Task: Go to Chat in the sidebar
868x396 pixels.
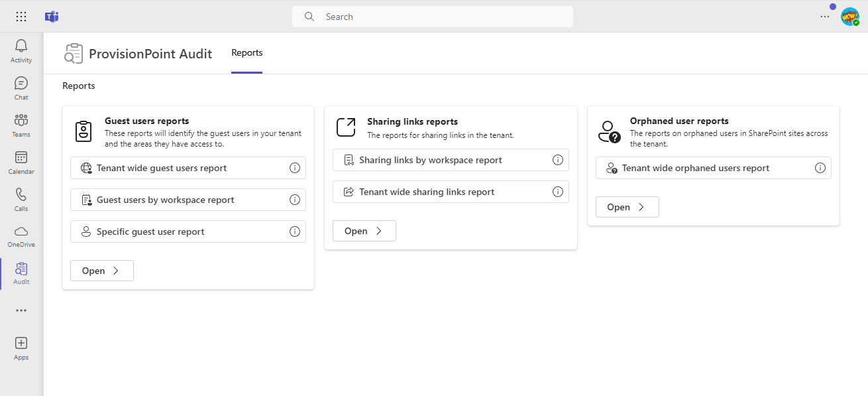Action: (x=21, y=88)
